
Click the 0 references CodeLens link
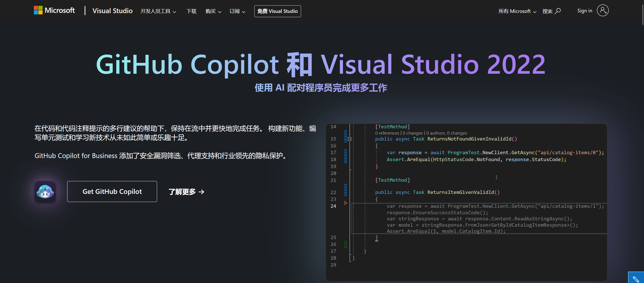coord(387,133)
